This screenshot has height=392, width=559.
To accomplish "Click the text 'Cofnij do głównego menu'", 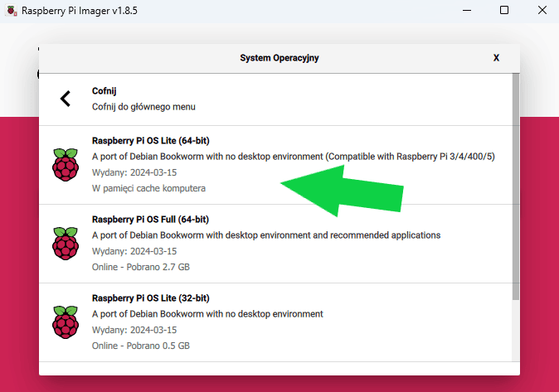I will [143, 107].
